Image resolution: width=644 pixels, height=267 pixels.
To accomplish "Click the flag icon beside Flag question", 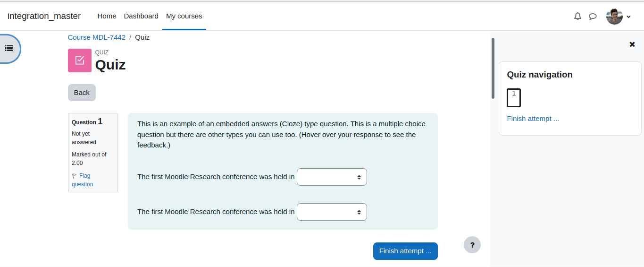I will pyautogui.click(x=74, y=176).
